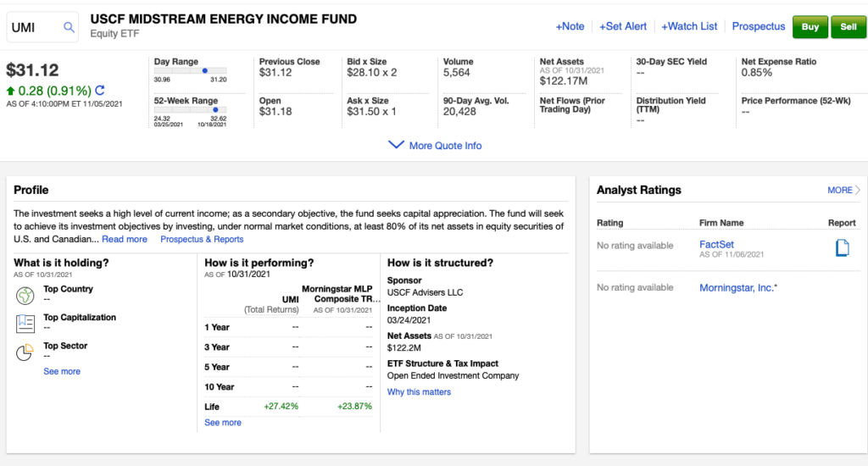868x466 pixels.
Task: Click the refresh quote icon next to price change
Action: pos(100,91)
